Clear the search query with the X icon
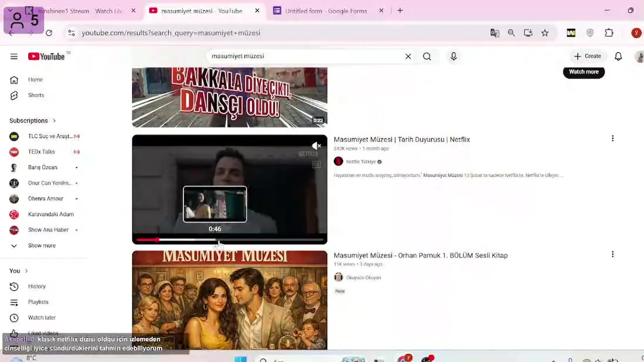Viewport: 644px width, 362px height. (x=408, y=56)
